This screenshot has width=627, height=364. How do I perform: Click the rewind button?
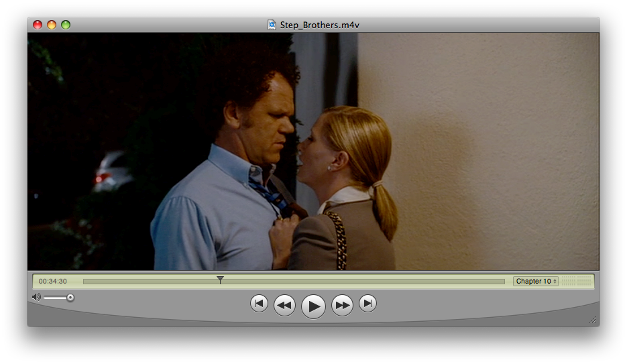(284, 305)
